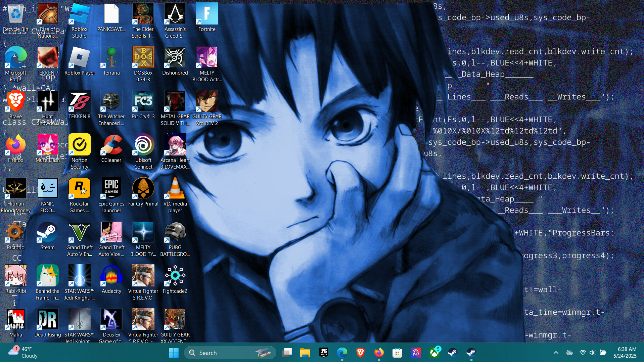Open the Recycle Bin desktop icon
Viewport: 644px width, 362px height.
[x=15, y=18]
